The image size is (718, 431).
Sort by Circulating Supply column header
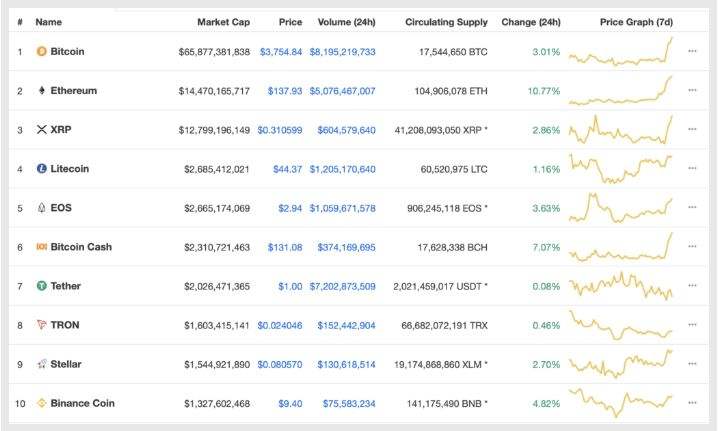point(446,22)
